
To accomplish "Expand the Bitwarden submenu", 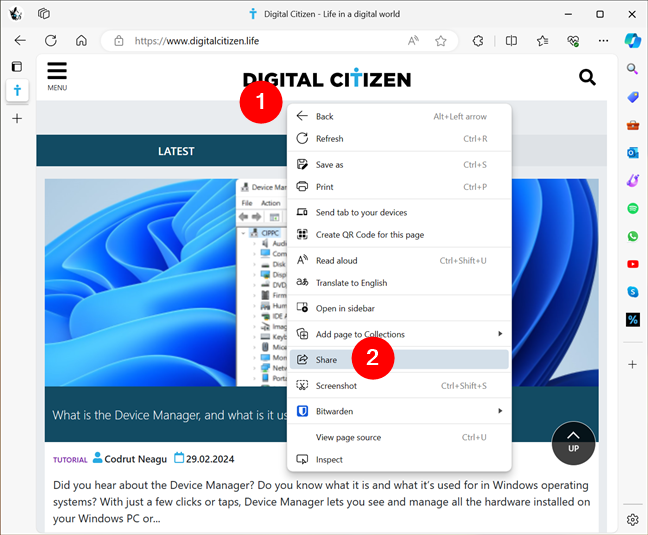I will tap(399, 411).
